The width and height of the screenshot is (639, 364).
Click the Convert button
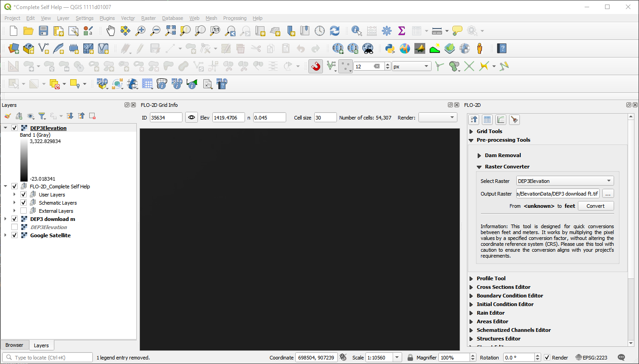[596, 206]
